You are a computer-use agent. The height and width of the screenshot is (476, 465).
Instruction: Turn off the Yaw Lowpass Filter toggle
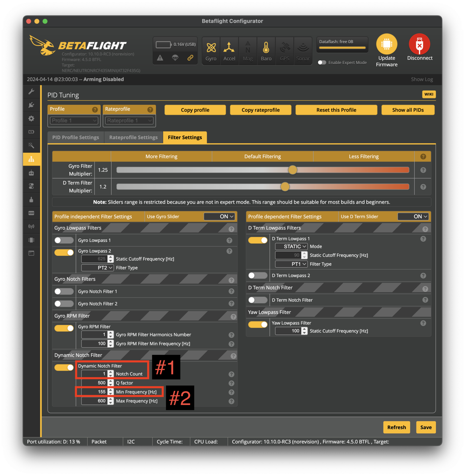pyautogui.click(x=258, y=324)
